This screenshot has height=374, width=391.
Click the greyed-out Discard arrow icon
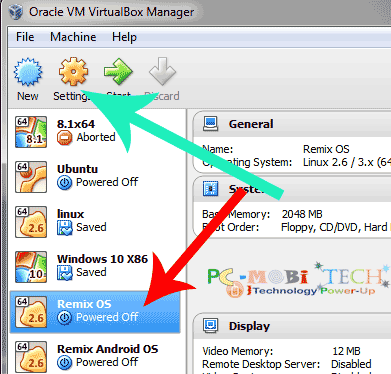click(x=162, y=71)
